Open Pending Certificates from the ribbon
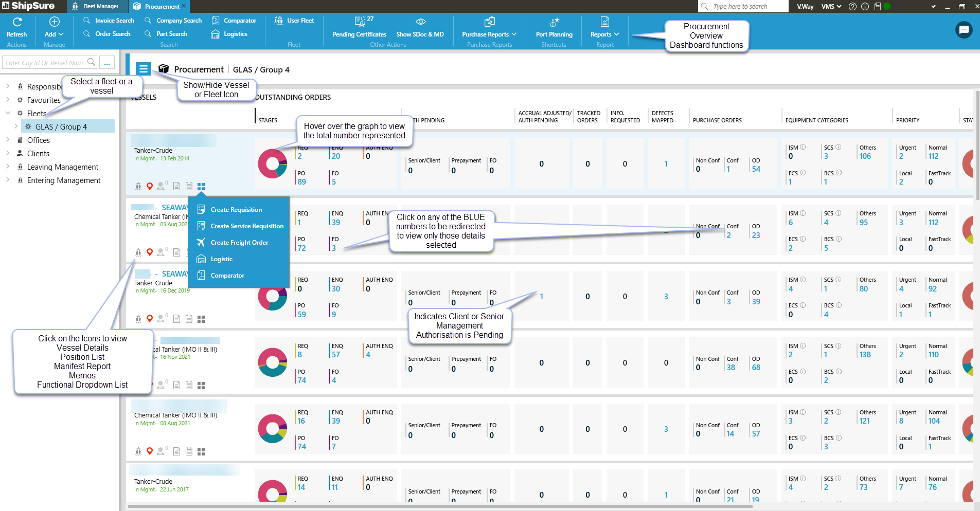Image resolution: width=980 pixels, height=511 pixels. coord(359,28)
